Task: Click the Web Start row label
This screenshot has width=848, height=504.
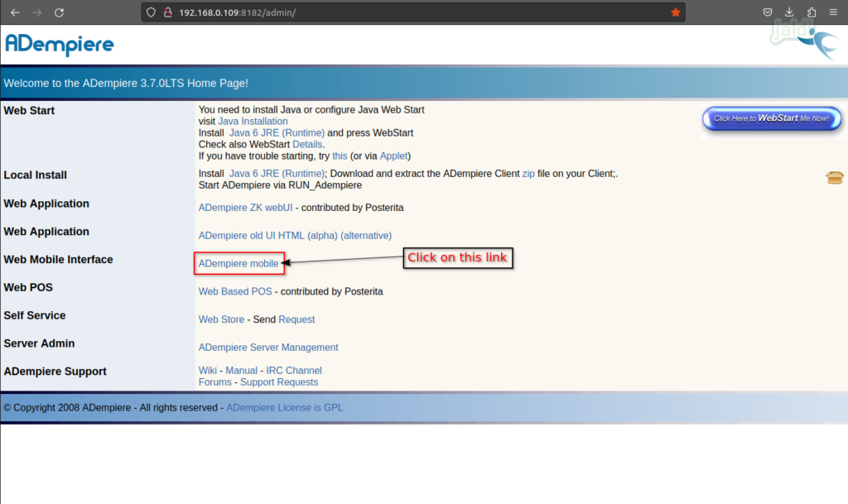Action: [x=29, y=111]
